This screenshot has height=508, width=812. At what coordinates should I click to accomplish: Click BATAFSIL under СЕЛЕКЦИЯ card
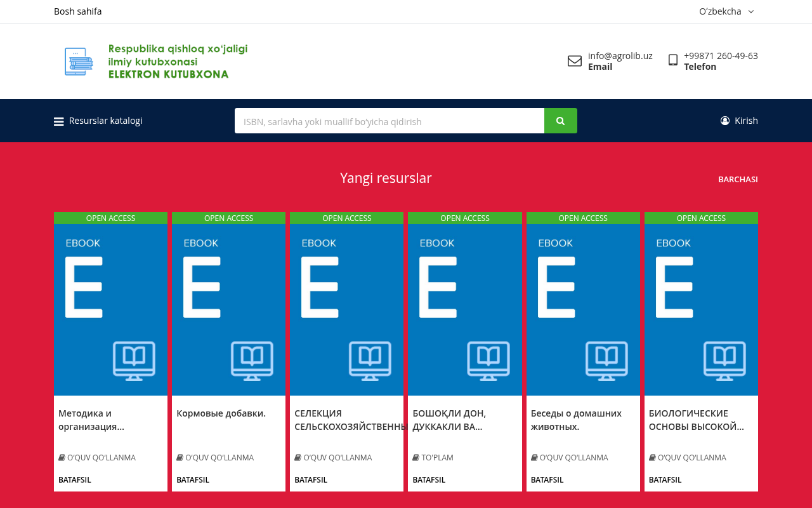[x=311, y=480]
